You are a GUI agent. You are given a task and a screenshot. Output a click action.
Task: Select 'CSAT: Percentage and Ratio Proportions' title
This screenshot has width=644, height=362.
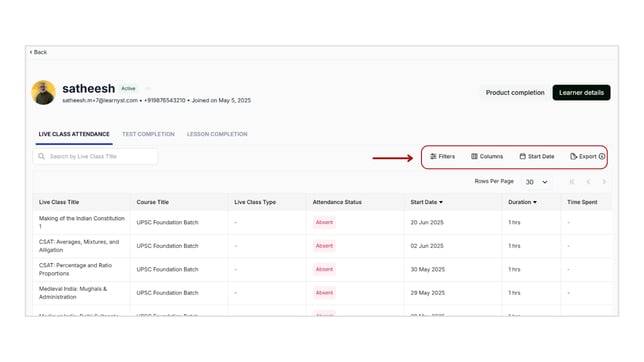(75, 269)
